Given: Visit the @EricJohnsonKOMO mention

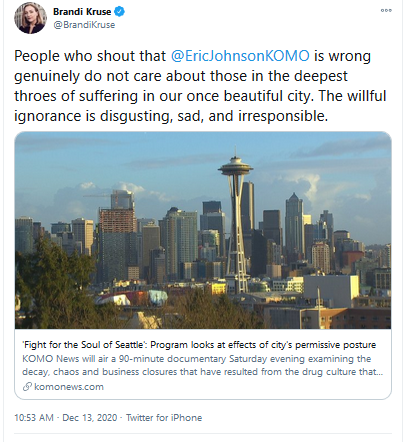Looking at the screenshot, I should 240,56.
